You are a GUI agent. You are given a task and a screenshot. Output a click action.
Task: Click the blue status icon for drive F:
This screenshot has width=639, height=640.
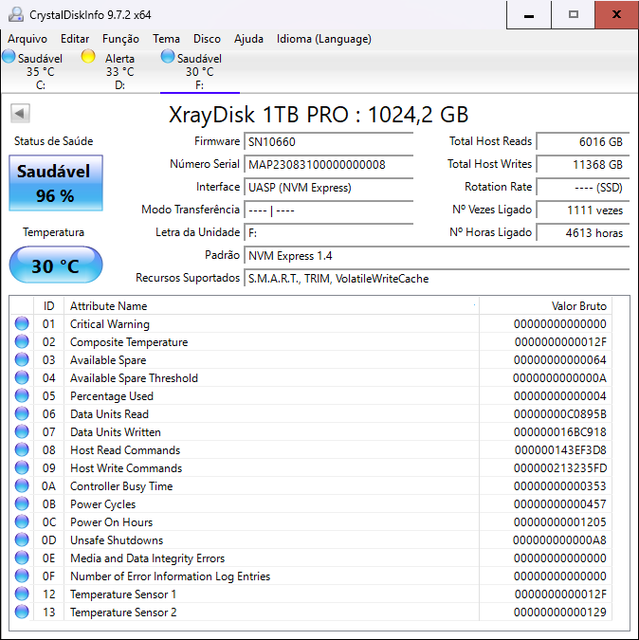click(167, 57)
